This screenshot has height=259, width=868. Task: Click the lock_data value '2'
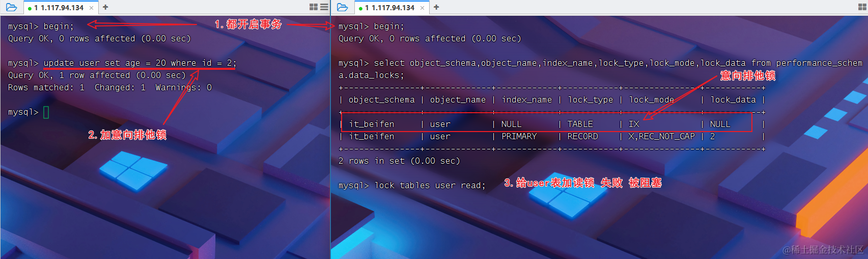point(713,136)
